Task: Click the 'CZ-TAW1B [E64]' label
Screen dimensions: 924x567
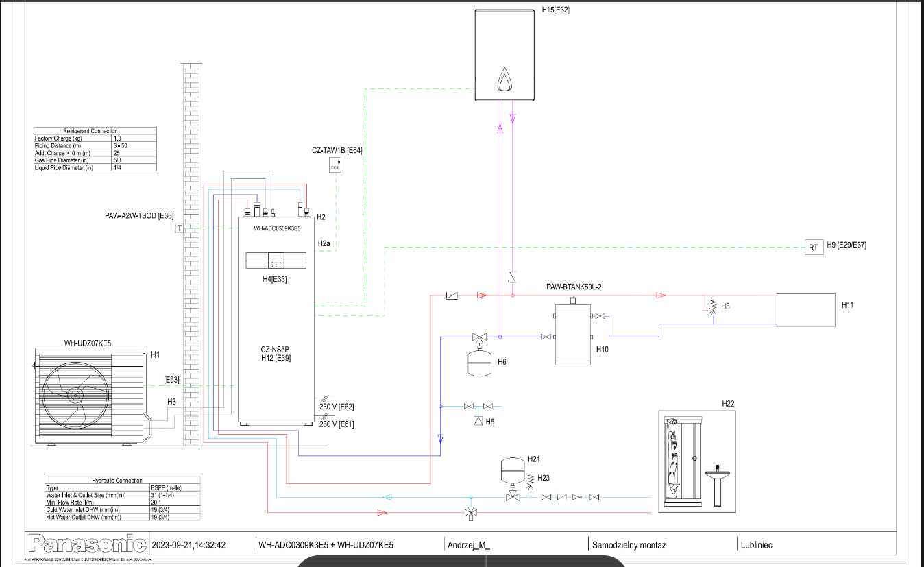Action: click(337, 150)
